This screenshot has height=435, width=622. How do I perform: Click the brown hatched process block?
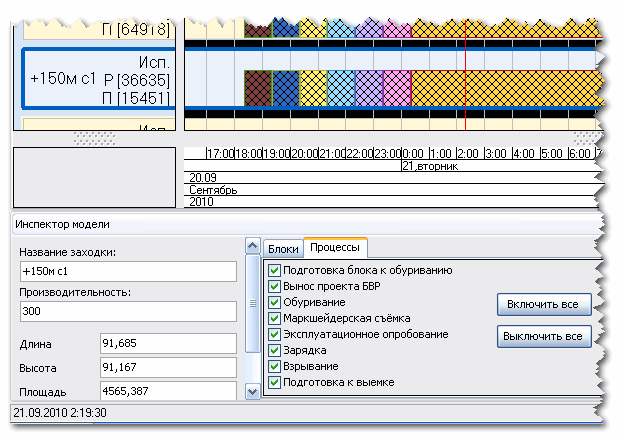click(x=258, y=88)
